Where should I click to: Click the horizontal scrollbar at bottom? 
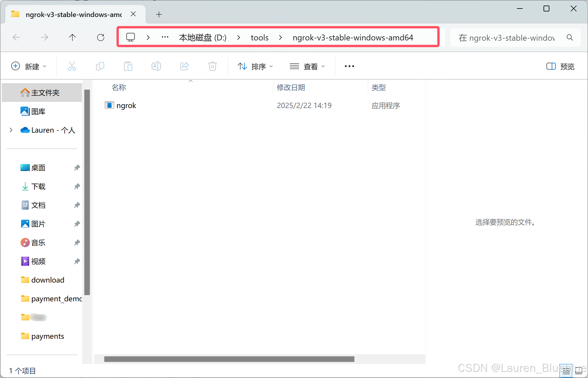pos(229,359)
